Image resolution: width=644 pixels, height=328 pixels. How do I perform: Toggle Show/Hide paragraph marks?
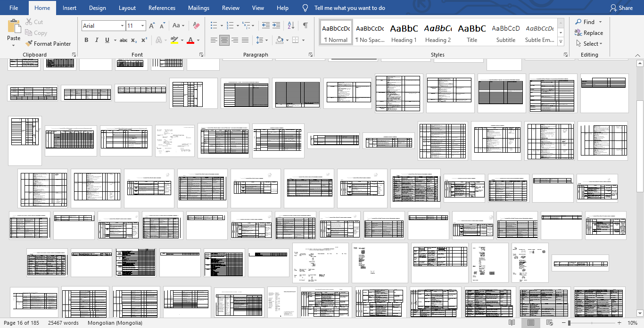[305, 25]
